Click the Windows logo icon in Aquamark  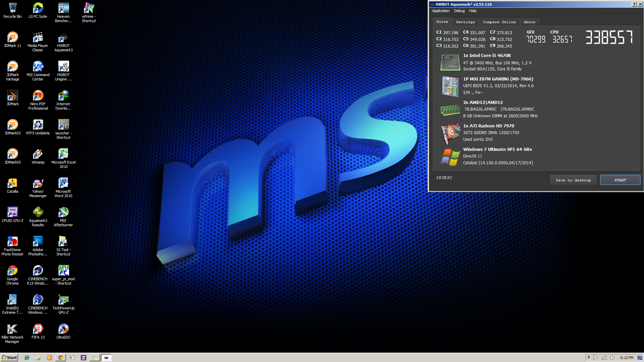tap(450, 157)
